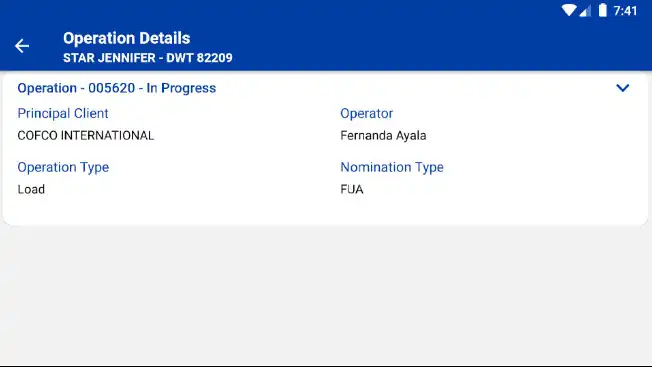Tap the cellular signal icon

click(585, 10)
